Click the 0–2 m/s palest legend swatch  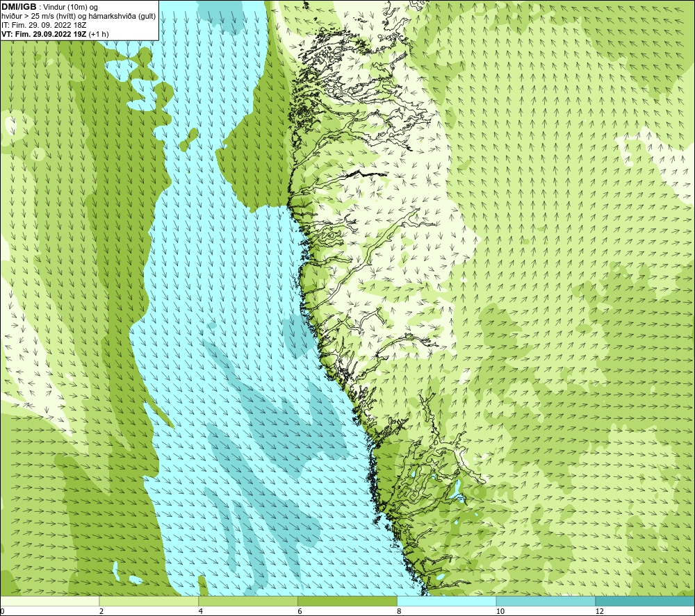click(49, 601)
